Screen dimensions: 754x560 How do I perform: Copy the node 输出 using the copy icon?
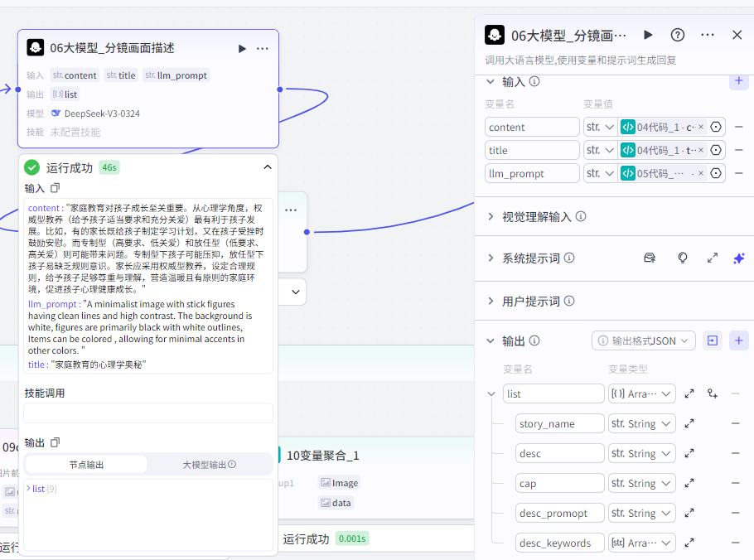point(54,442)
